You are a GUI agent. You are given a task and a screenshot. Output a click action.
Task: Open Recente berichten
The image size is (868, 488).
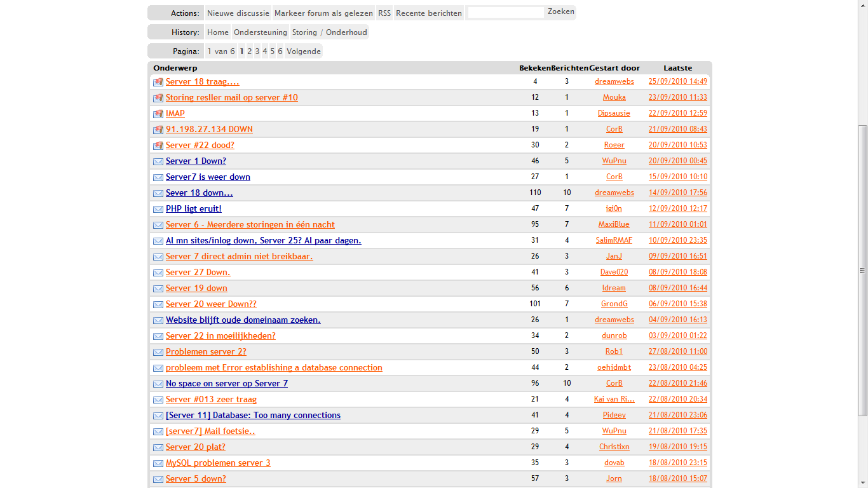click(x=429, y=13)
